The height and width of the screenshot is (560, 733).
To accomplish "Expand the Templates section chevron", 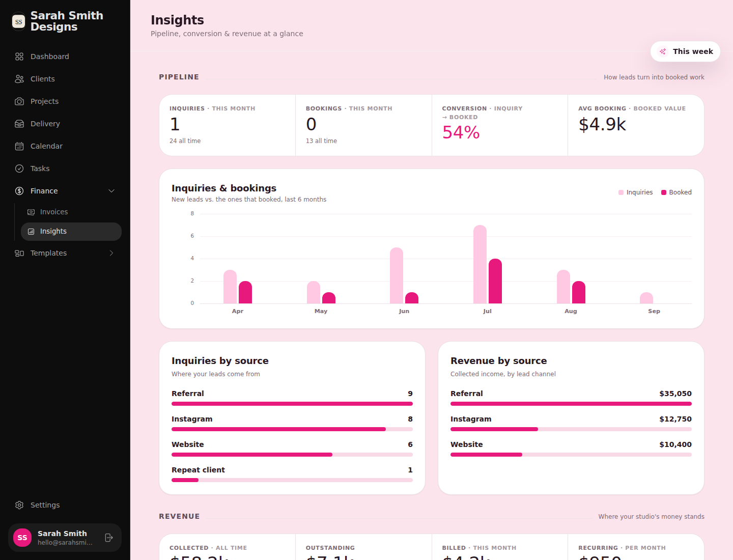I will tap(111, 253).
